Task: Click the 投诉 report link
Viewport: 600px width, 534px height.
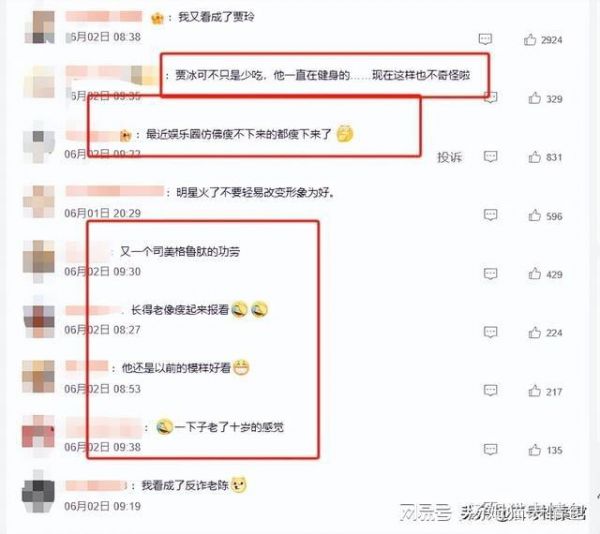Action: pos(450,157)
